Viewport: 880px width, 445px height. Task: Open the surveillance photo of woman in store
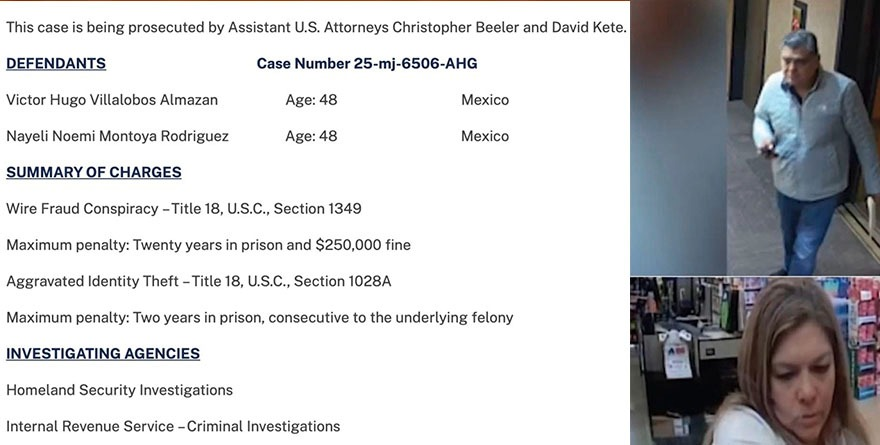point(755,361)
